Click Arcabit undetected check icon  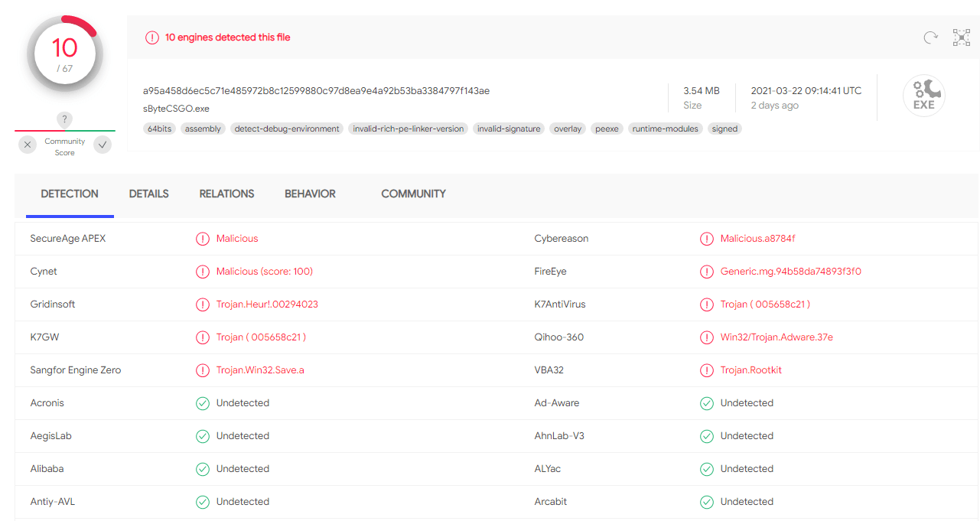[x=707, y=502]
